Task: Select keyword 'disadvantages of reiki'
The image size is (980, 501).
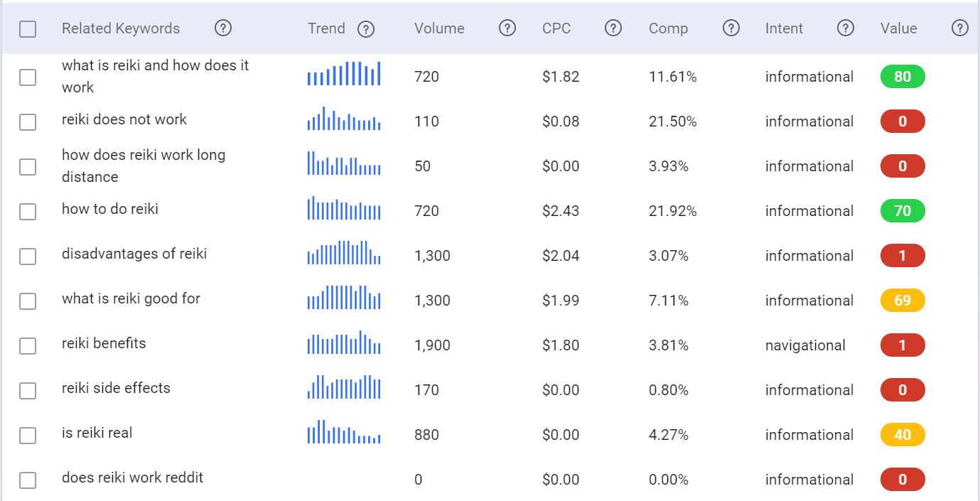Action: [x=134, y=254]
